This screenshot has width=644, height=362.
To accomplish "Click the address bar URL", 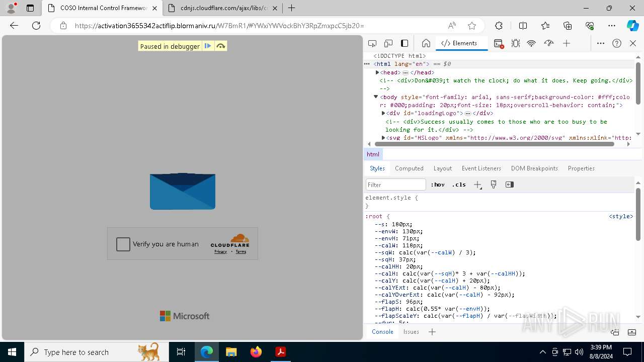I will (219, 26).
